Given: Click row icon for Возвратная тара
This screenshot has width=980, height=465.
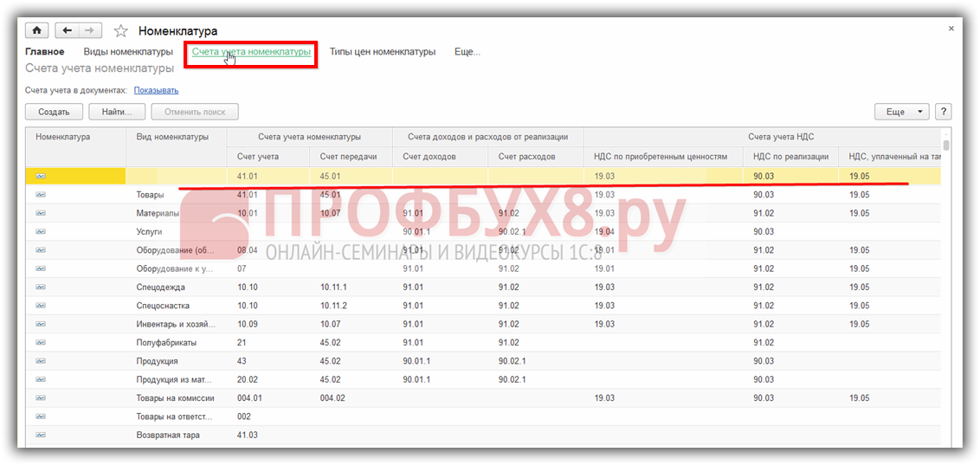Looking at the screenshot, I should pos(41,435).
